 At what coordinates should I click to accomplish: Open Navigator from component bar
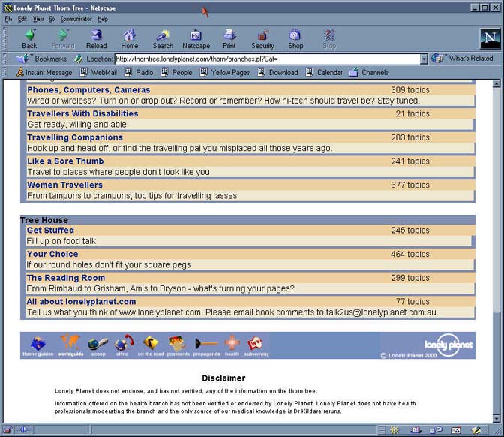394,430
